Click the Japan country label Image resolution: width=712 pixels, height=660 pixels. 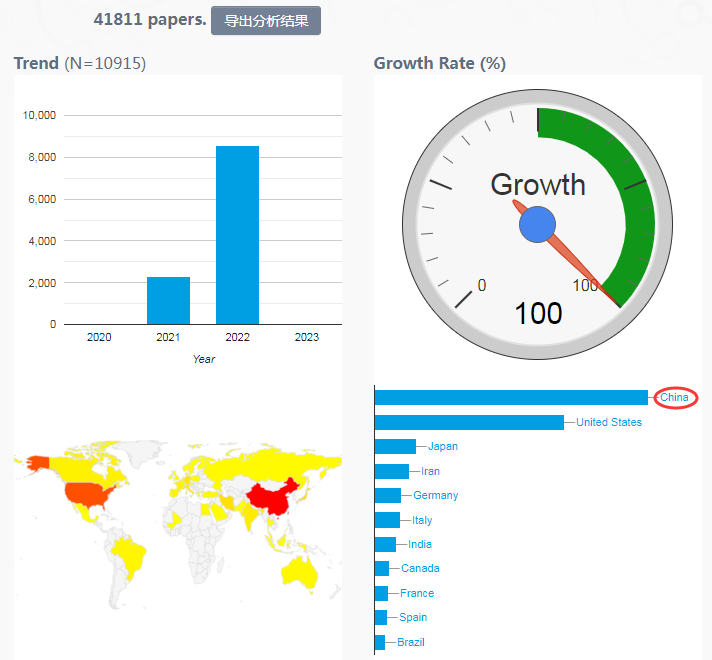[x=443, y=447]
